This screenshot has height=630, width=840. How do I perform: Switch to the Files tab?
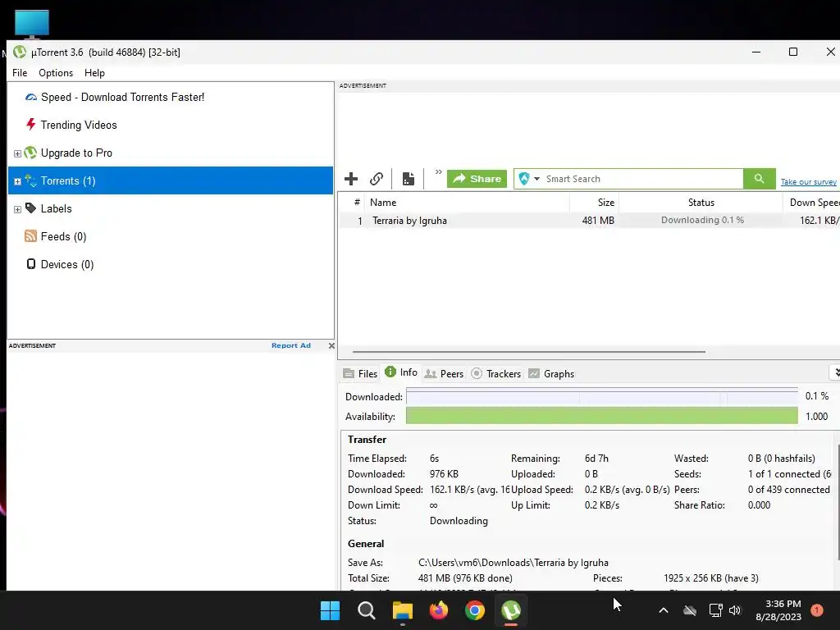click(360, 373)
